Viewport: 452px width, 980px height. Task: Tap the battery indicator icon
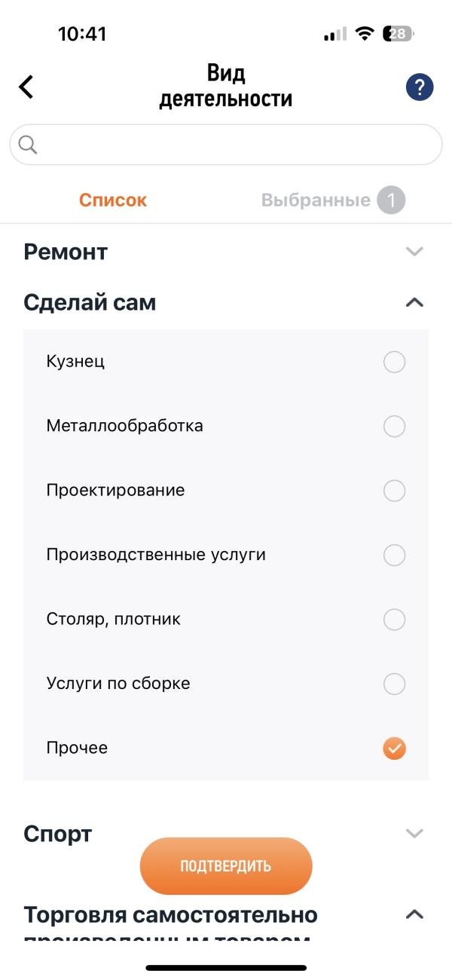pos(399,34)
